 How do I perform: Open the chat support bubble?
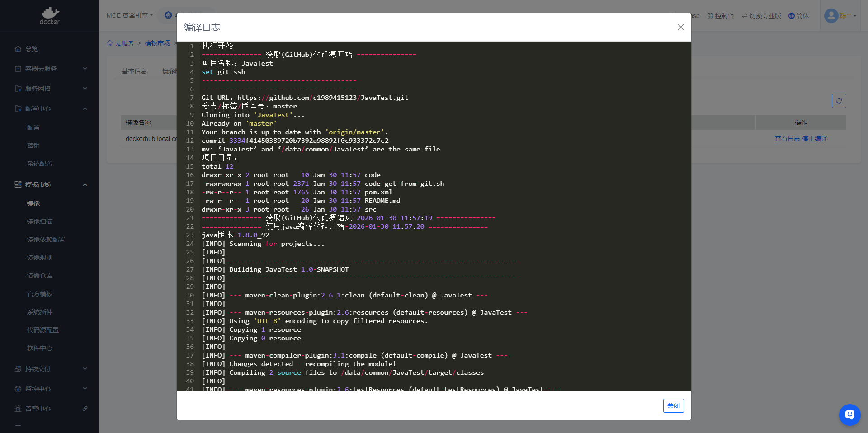[849, 414]
